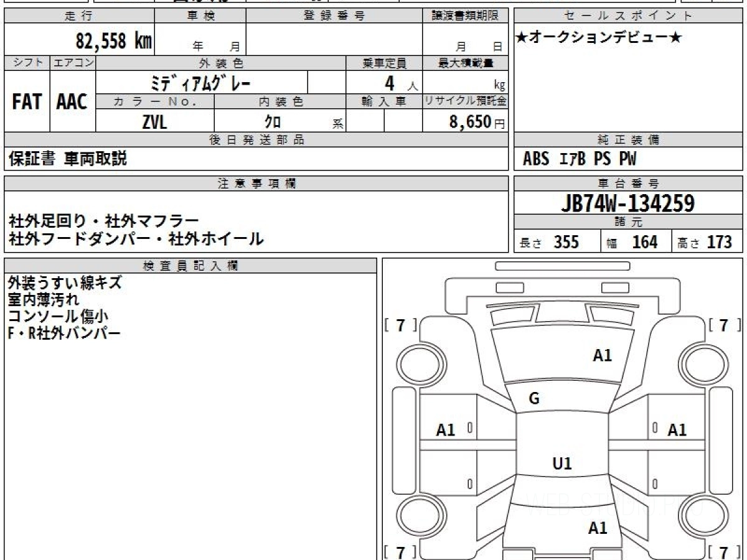Screen dimensions: 747x560
Task: Select the interior color クロ
Action: pos(273,121)
